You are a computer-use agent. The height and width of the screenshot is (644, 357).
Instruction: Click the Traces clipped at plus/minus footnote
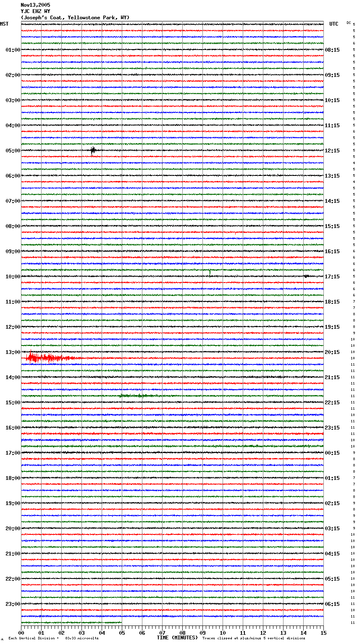click(x=254, y=639)
